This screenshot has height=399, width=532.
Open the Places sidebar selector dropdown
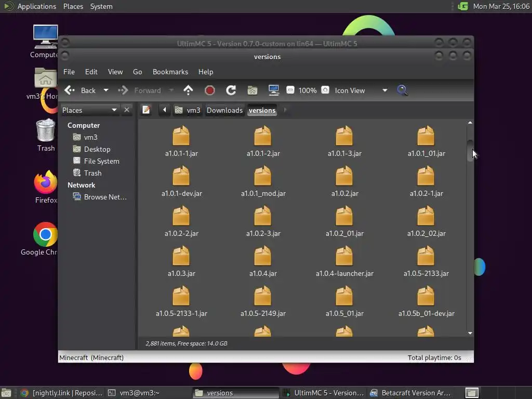click(114, 110)
